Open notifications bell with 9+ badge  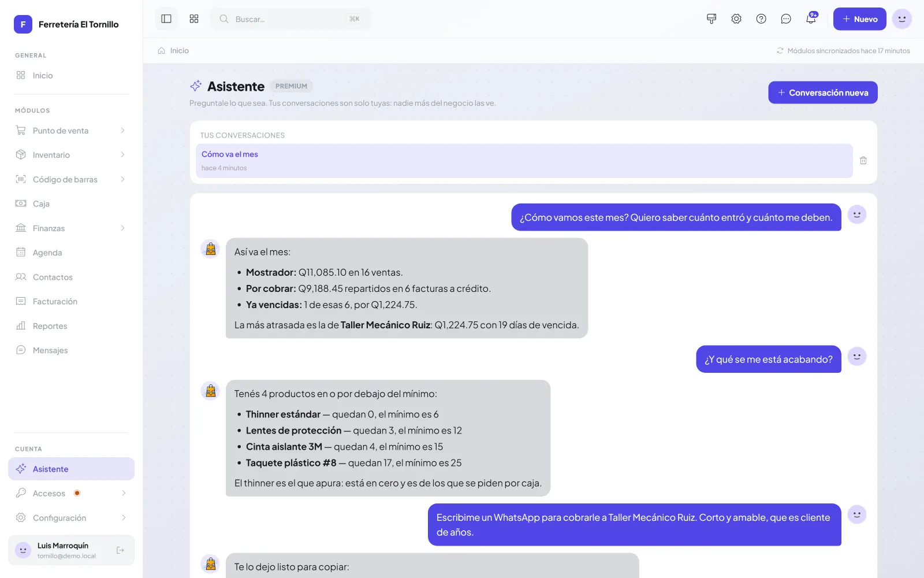[x=811, y=19]
